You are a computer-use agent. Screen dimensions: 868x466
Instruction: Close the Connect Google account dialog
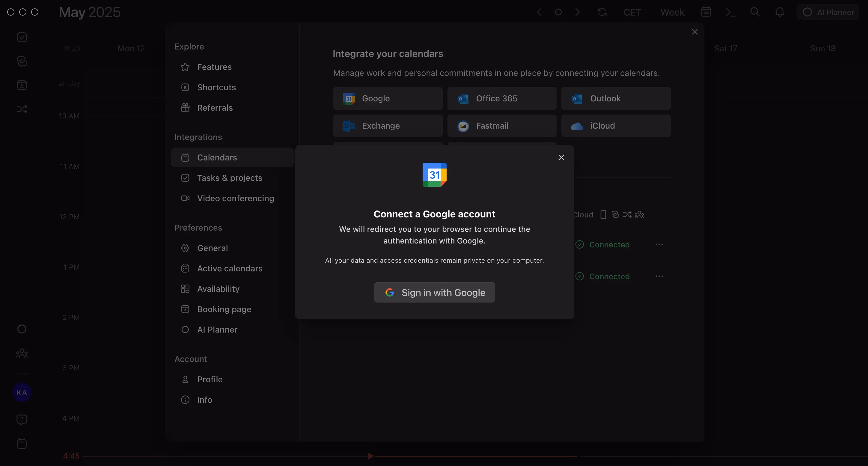pos(561,157)
